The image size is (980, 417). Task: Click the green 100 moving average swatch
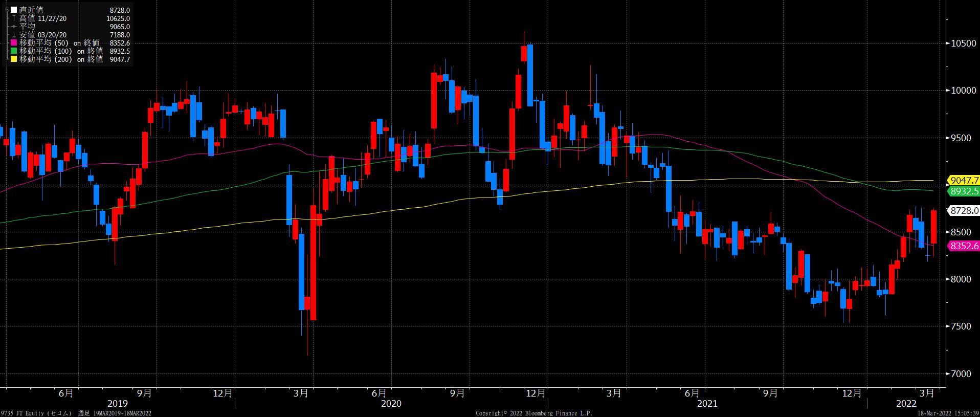tap(14, 51)
